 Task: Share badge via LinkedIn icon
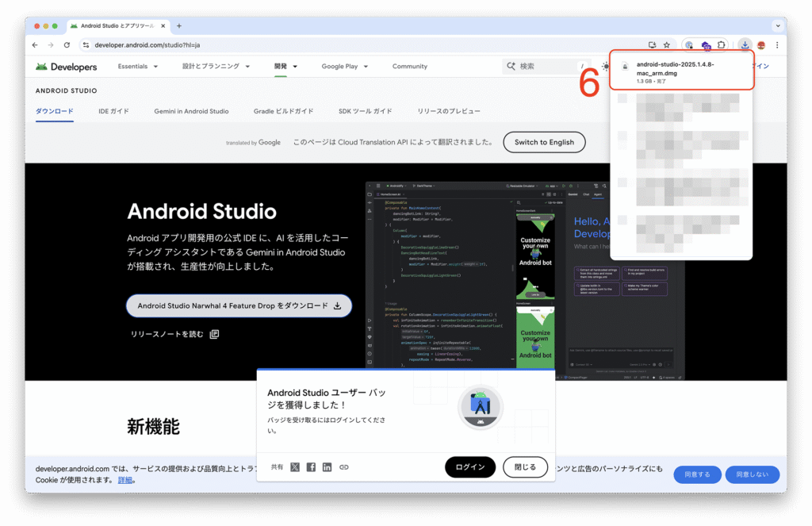click(x=327, y=467)
